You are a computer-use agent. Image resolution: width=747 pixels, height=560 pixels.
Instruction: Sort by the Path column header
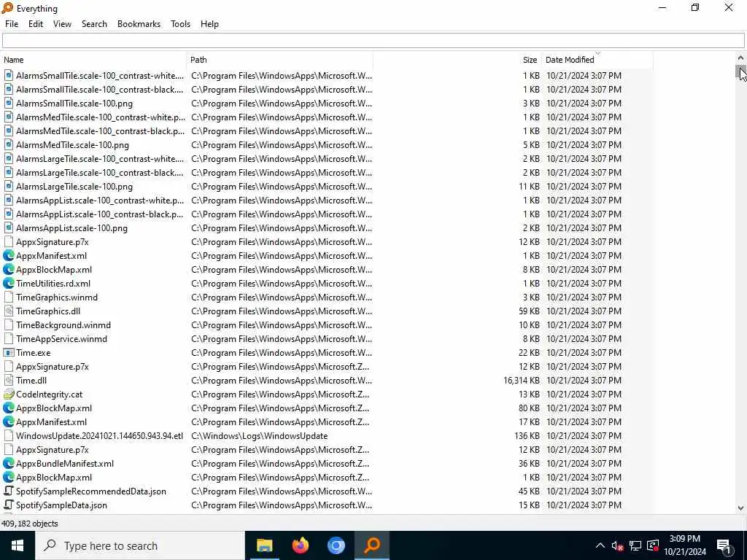click(x=279, y=60)
